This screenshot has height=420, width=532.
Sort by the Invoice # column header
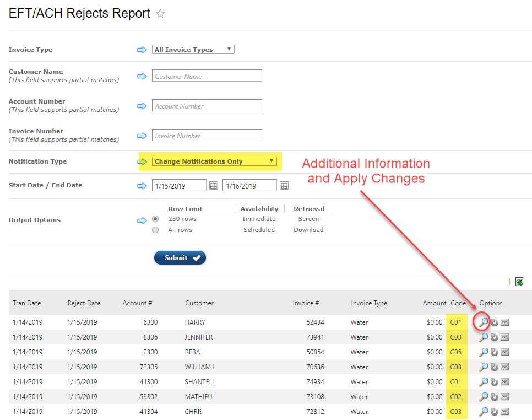[x=306, y=303]
